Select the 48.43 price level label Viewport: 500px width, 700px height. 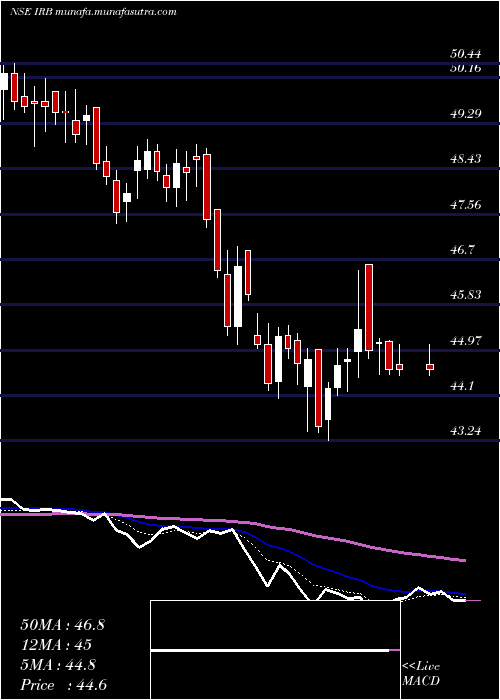[466, 158]
